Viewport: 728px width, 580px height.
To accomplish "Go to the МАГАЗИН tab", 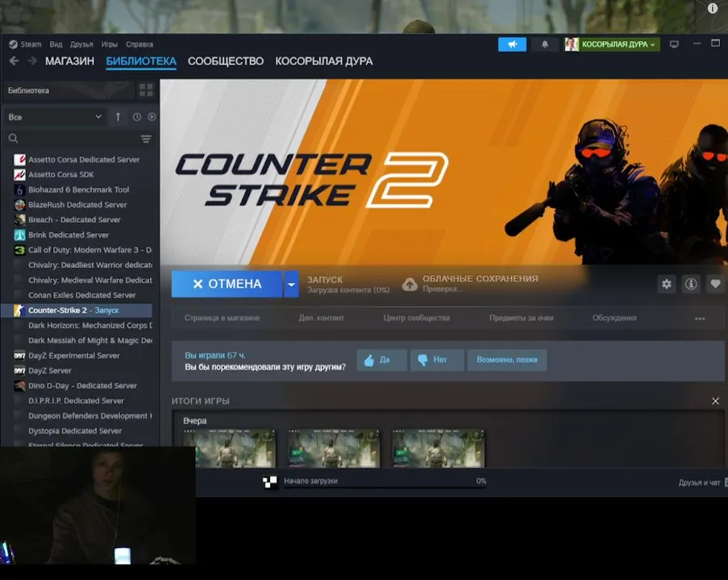I will pyautogui.click(x=69, y=60).
